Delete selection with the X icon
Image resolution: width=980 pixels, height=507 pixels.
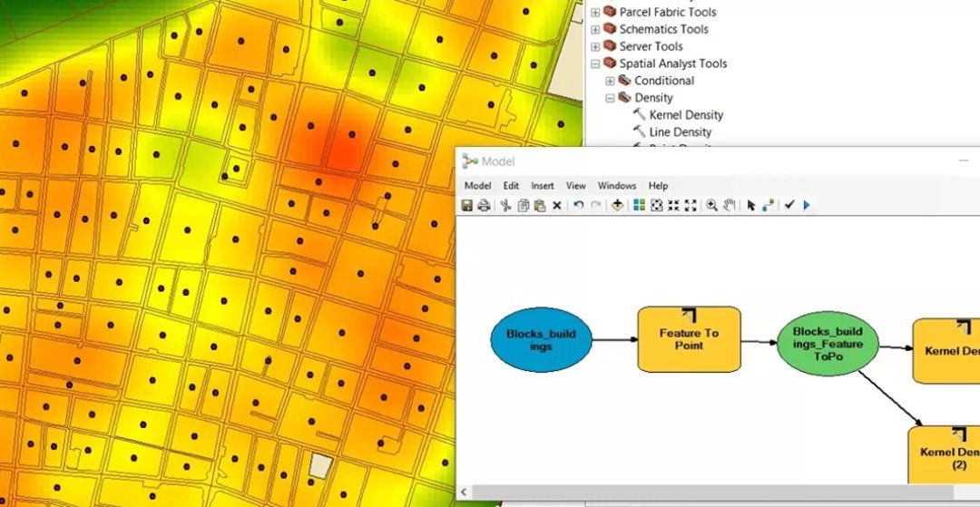557,205
